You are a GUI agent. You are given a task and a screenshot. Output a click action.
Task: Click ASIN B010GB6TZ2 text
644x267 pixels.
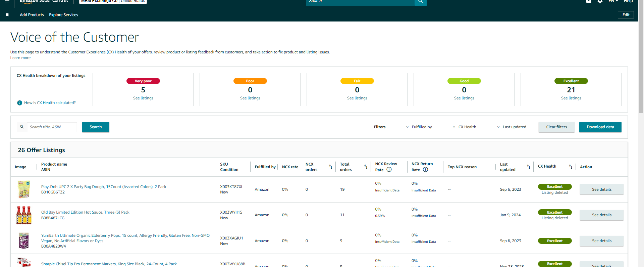point(53,192)
